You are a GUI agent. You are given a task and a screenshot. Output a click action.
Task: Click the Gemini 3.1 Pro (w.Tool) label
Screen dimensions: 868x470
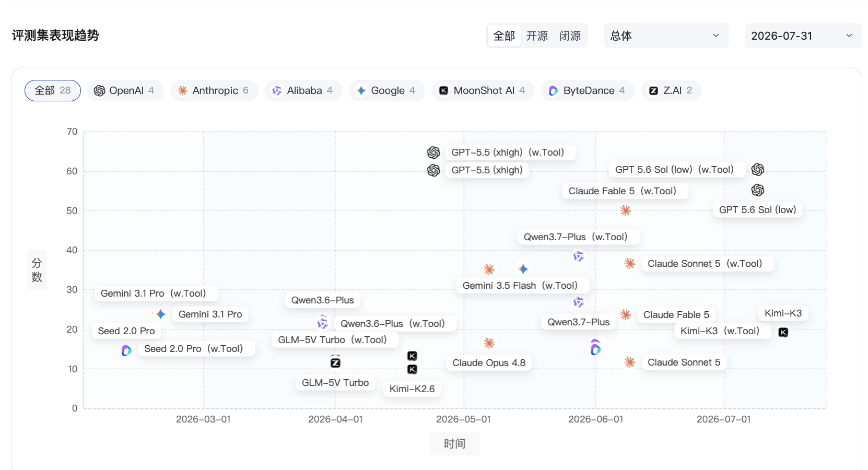[x=156, y=293]
